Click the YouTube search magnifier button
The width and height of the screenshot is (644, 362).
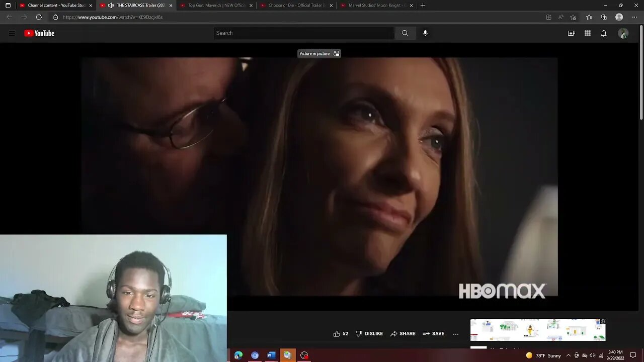pyautogui.click(x=405, y=33)
